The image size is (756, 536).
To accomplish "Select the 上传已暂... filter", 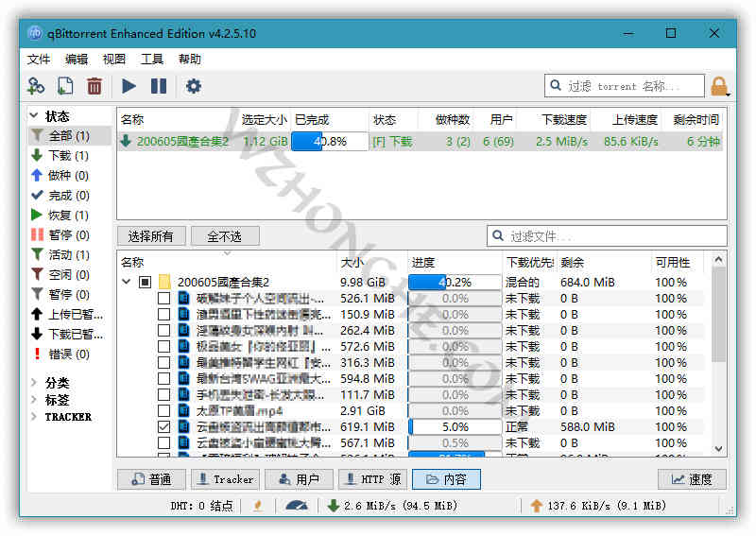I will (66, 315).
